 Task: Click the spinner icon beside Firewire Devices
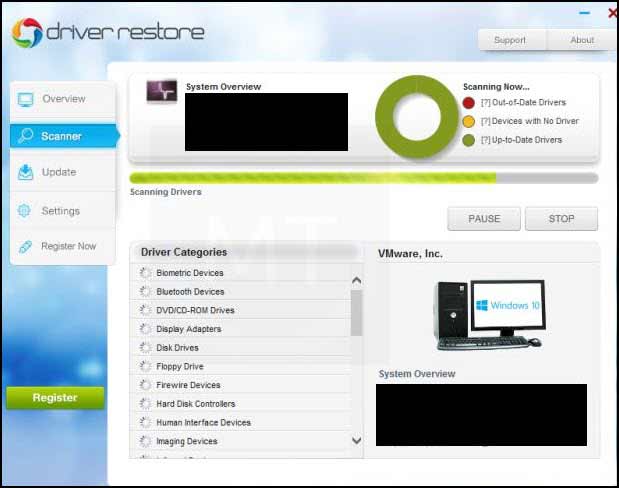pyautogui.click(x=145, y=385)
